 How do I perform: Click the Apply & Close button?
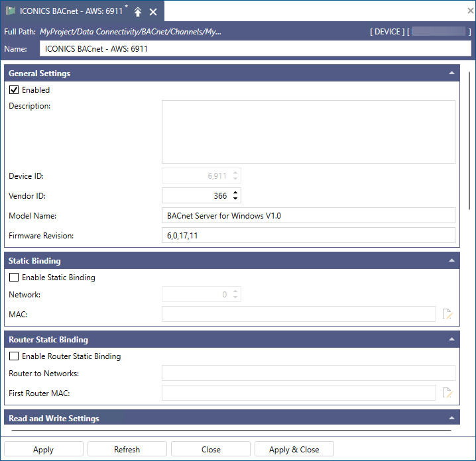pos(294,449)
